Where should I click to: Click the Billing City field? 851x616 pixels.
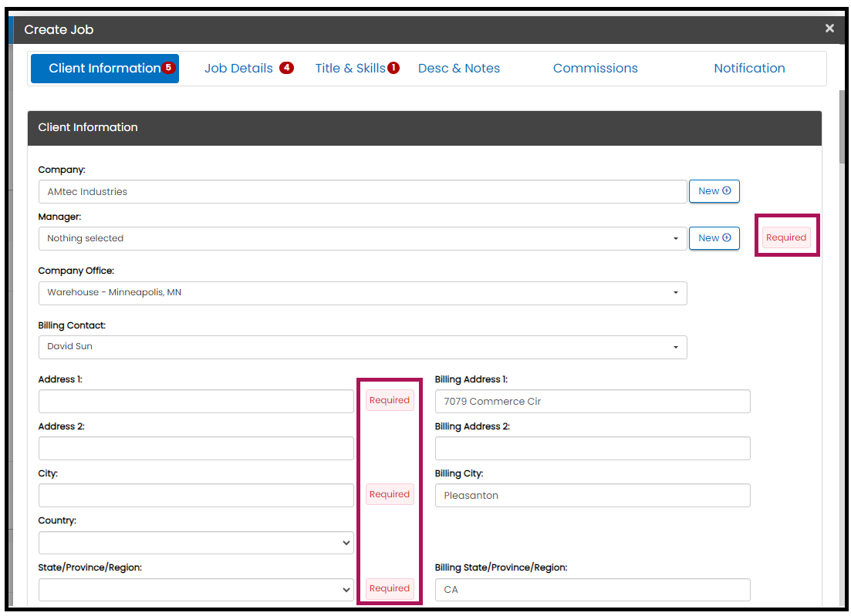point(592,496)
